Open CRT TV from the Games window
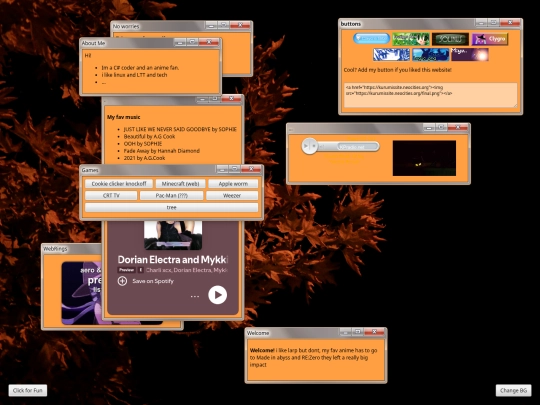This screenshot has width=540, height=405. pos(111,195)
